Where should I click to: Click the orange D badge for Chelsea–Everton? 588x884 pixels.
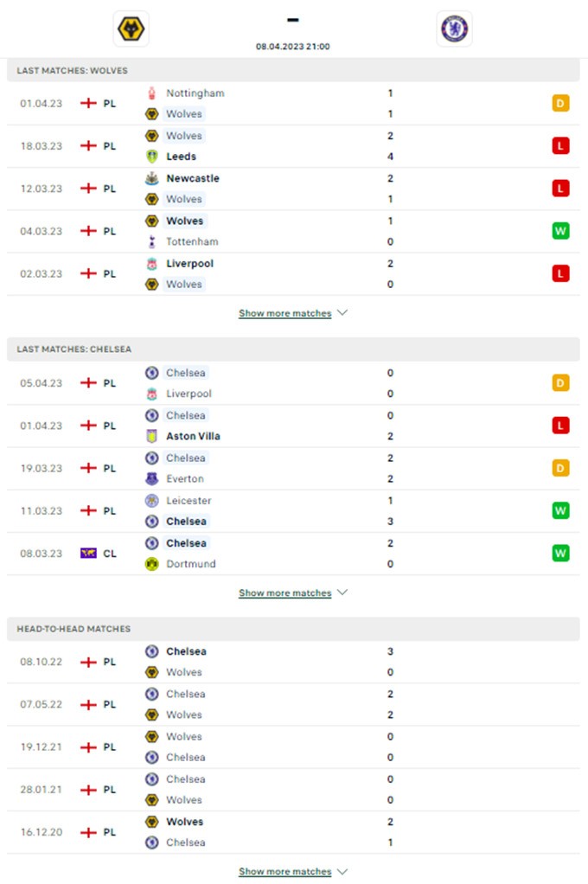point(560,468)
